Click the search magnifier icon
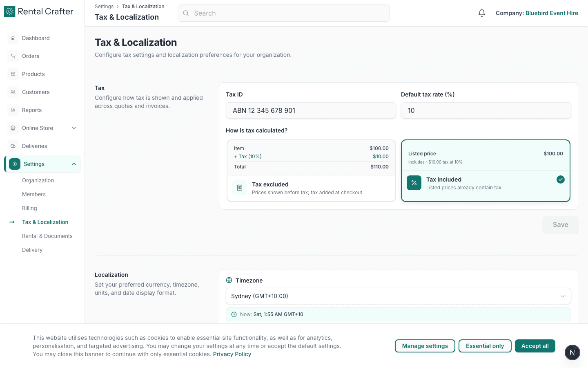This screenshot has height=368, width=588. tap(186, 13)
